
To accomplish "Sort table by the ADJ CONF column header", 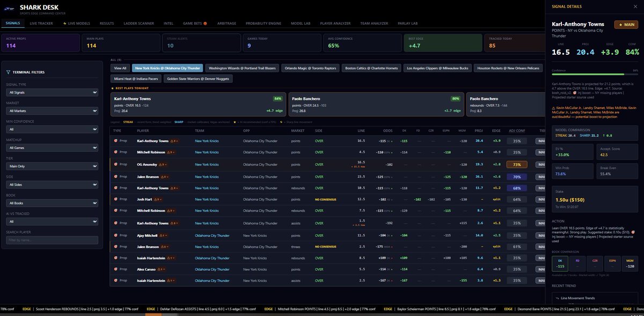I will pyautogui.click(x=516, y=130).
